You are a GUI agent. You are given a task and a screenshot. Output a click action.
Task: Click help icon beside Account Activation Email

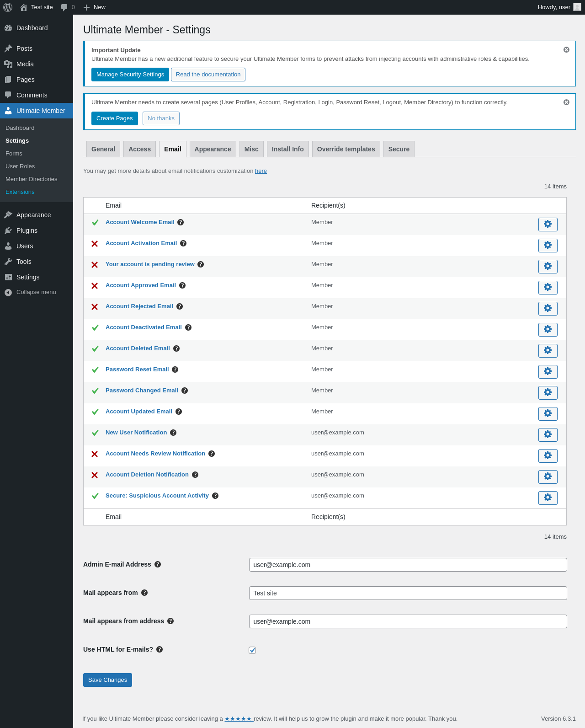coord(183,243)
